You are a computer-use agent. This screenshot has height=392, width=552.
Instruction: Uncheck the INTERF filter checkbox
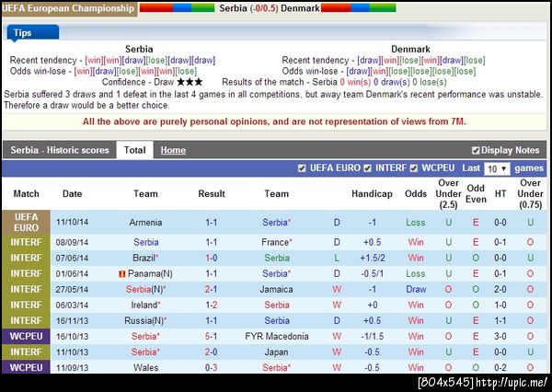367,168
